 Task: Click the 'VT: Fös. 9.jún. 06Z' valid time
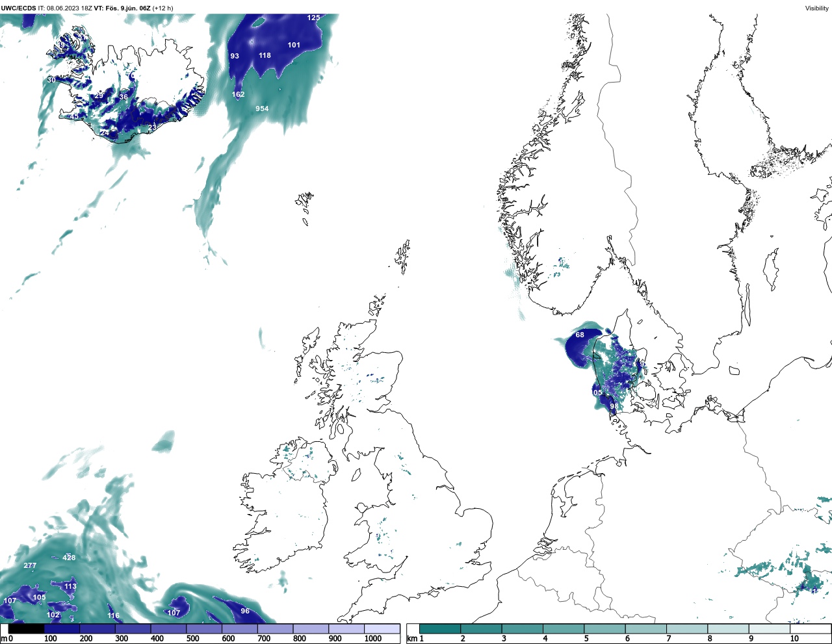122,8
